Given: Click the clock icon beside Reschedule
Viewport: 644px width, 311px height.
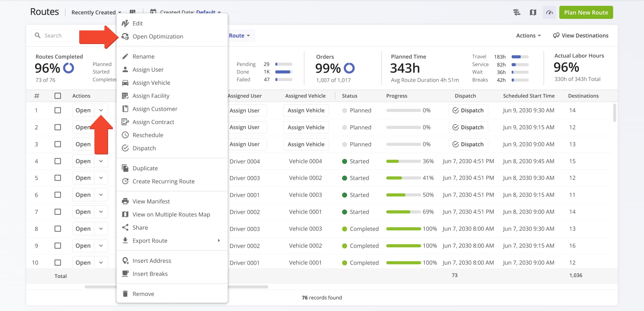Looking at the screenshot, I should (x=125, y=135).
